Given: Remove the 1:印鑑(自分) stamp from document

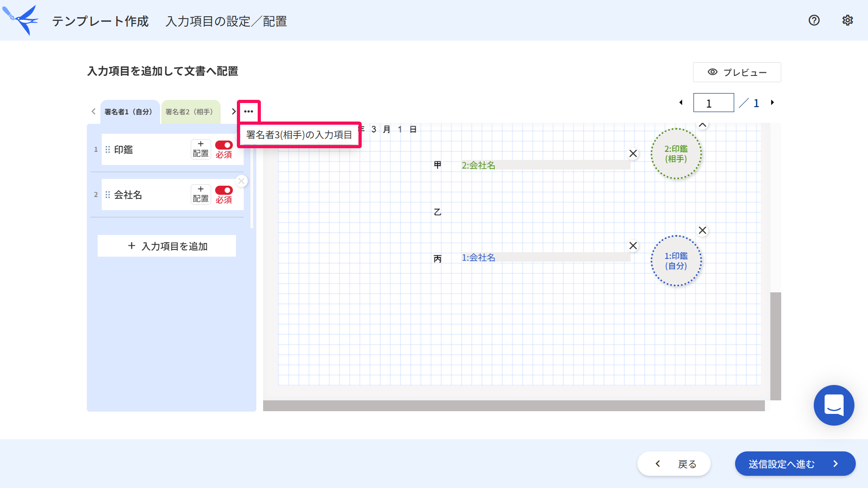Looking at the screenshot, I should [703, 230].
